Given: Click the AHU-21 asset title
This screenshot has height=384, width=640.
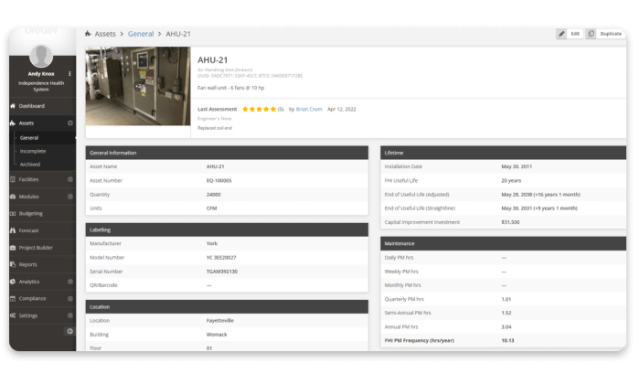Looking at the screenshot, I should tap(213, 60).
